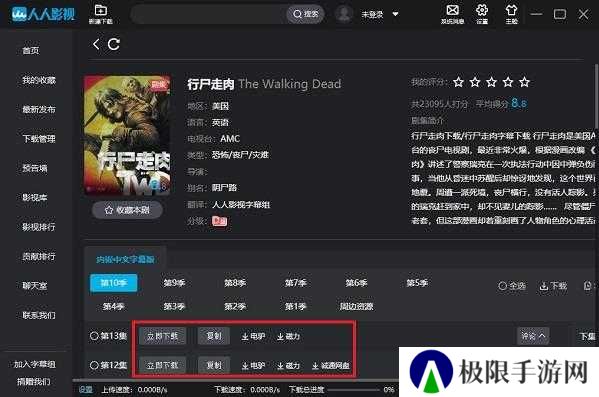
Task: Click 立即下载 for episode 13
Action: [x=162, y=336]
